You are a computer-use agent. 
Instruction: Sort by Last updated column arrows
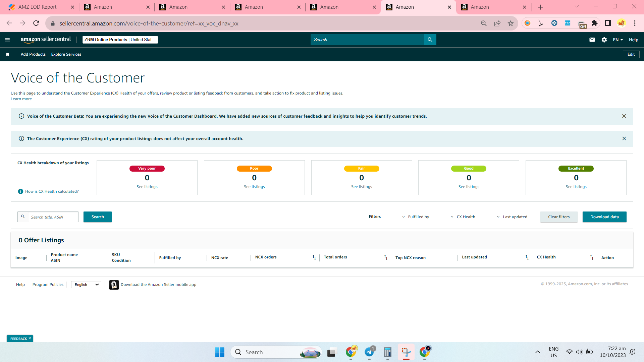(x=527, y=257)
